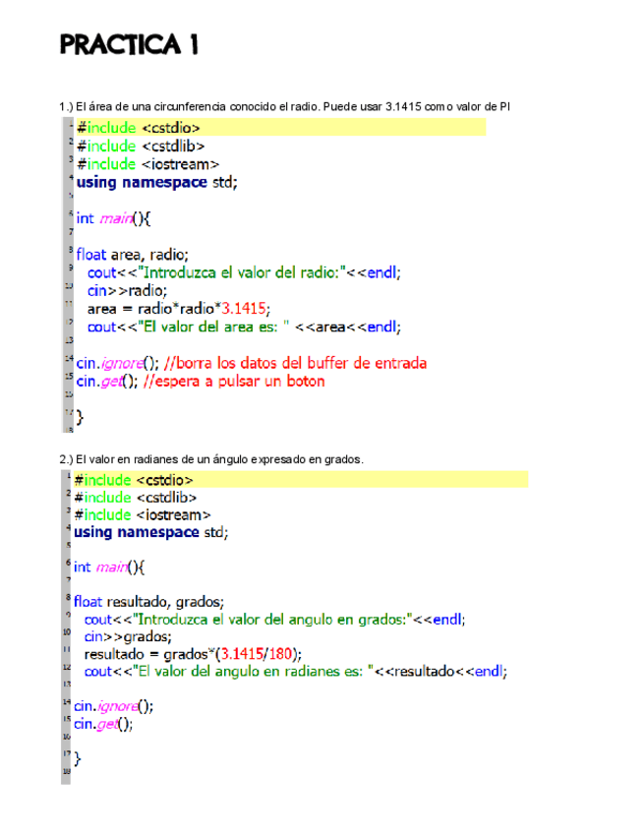Screen dimensions: 644x834
Task: Click the resultado = grados*(3.1415/180) line
Action: pos(194,654)
